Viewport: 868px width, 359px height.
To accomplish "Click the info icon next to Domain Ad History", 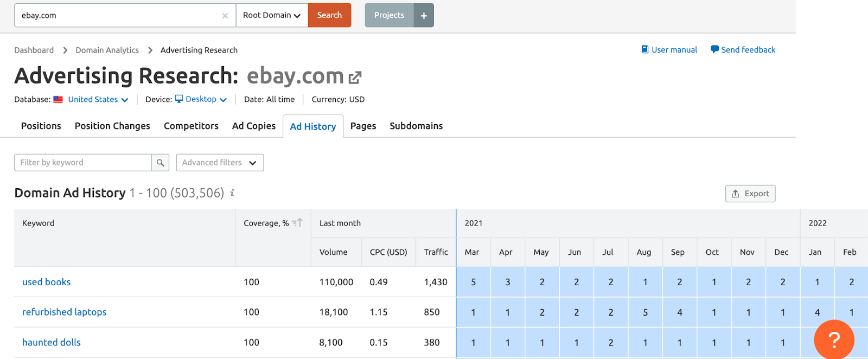I will (232, 193).
